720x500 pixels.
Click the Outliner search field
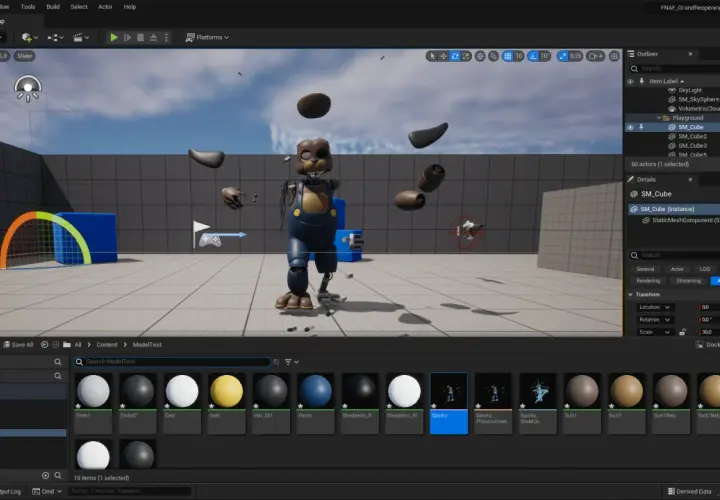point(675,68)
